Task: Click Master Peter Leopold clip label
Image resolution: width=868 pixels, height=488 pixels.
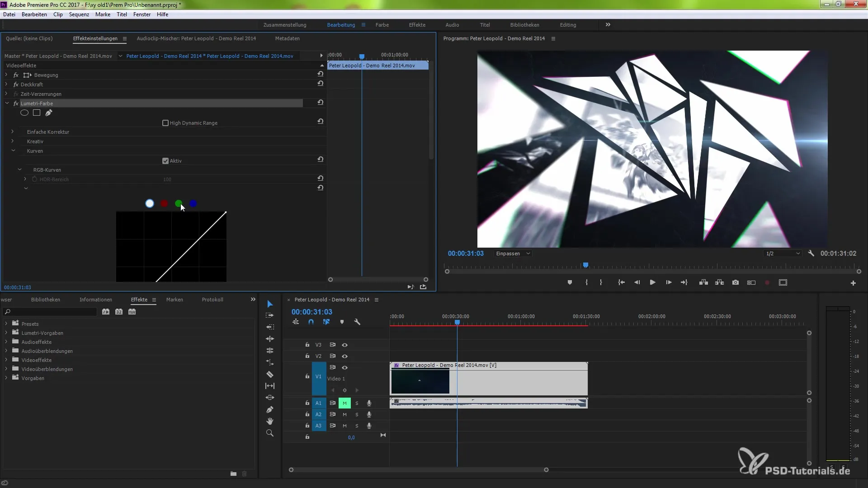Action: click(x=58, y=56)
